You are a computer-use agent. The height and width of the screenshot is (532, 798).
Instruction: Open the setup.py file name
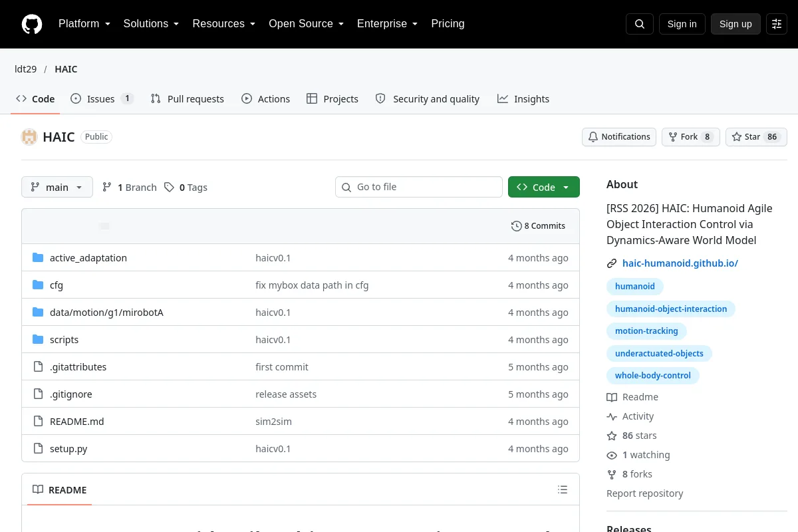tap(68, 449)
